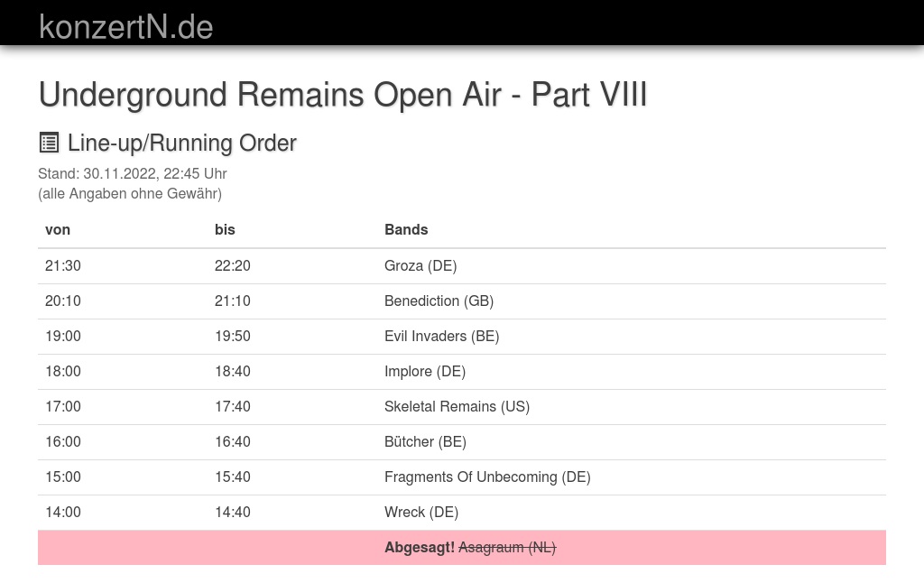Image resolution: width=924 pixels, height=583 pixels.
Task: Click the cancelled Asagraum (NL) entry
Action: tap(507, 548)
